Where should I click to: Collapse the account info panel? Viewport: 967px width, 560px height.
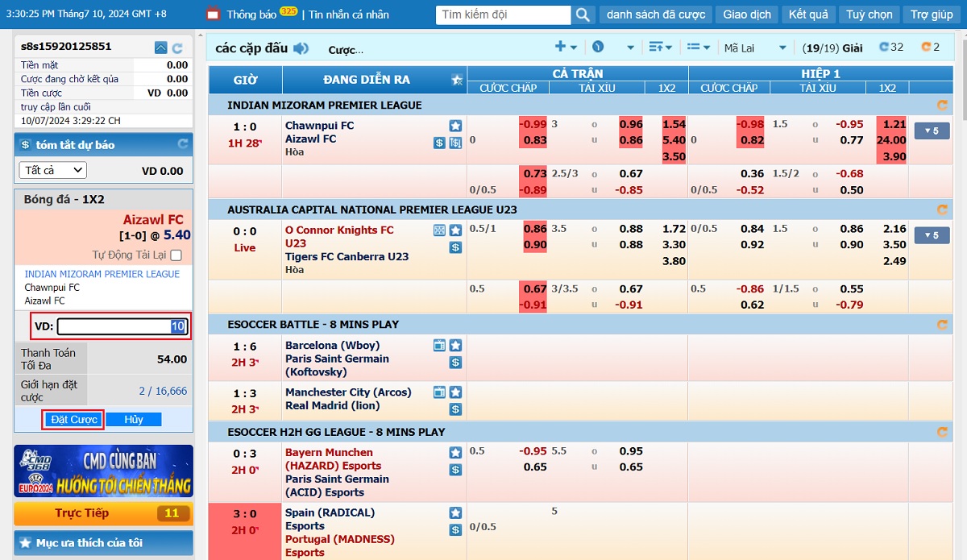pyautogui.click(x=161, y=48)
